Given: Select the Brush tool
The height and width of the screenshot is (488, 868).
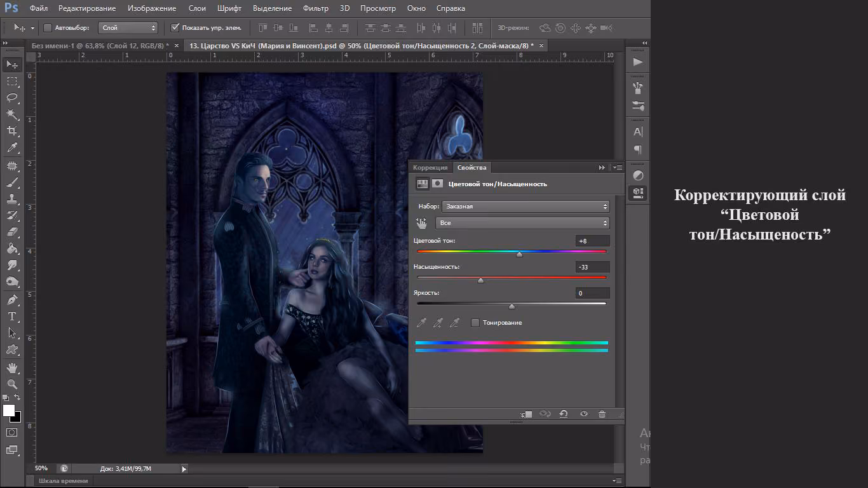Looking at the screenshot, I should [x=12, y=182].
